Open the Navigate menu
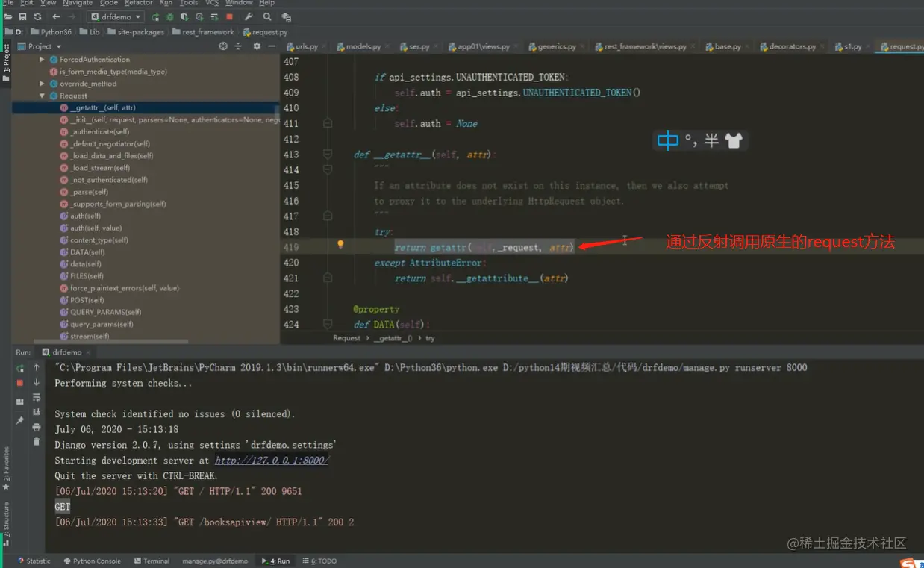 (78, 3)
